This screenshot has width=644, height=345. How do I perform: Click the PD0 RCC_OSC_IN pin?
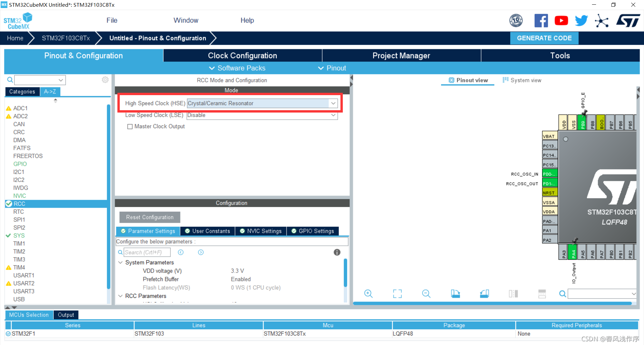tap(550, 174)
